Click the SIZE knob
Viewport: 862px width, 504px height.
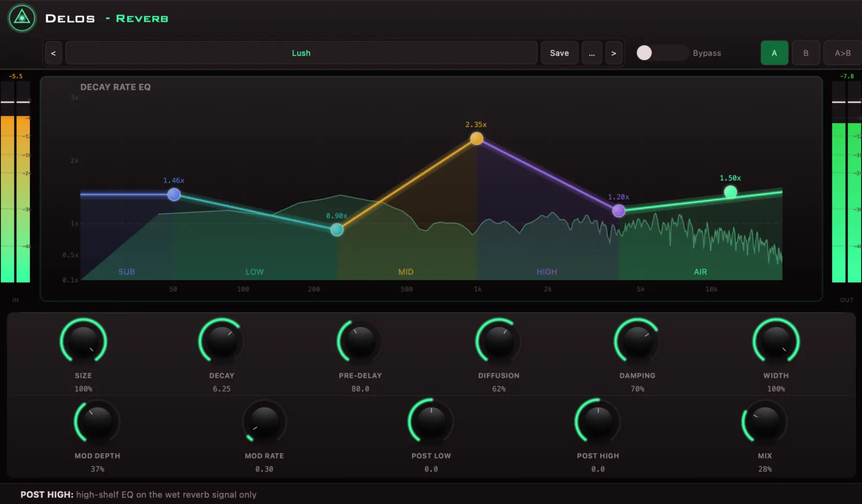click(83, 341)
